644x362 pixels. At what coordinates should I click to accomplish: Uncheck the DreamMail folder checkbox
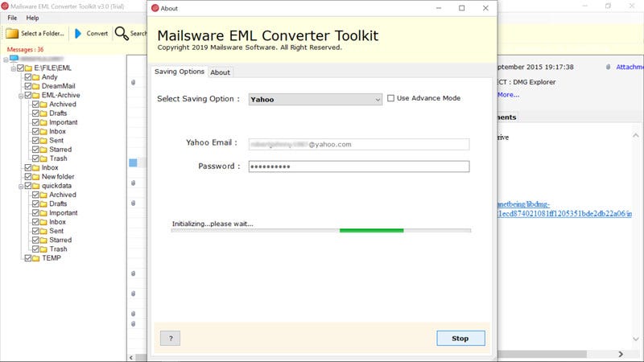coord(28,86)
